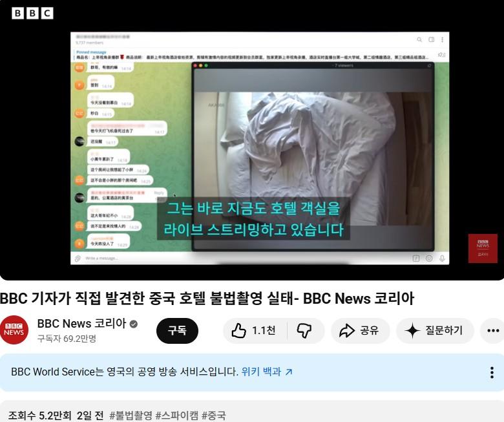Like the video with thumbs-up 1.1천
This screenshot has height=422, width=504.
(255, 331)
